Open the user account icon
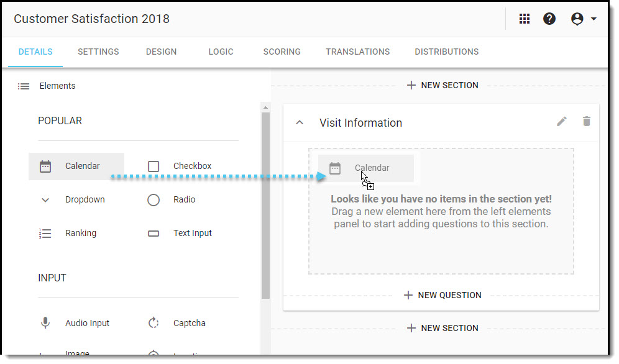The image size is (619, 364). point(577,19)
